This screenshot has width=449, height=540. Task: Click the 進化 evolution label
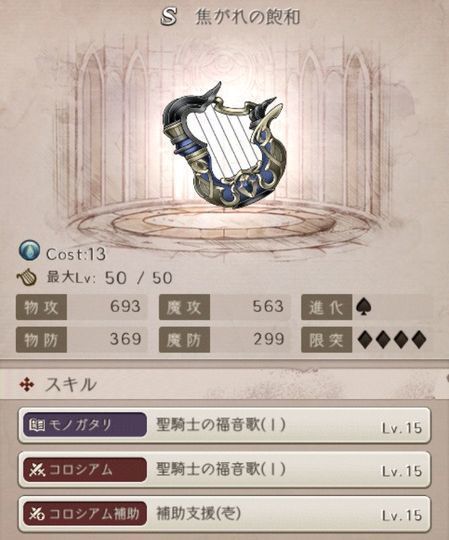click(x=326, y=307)
